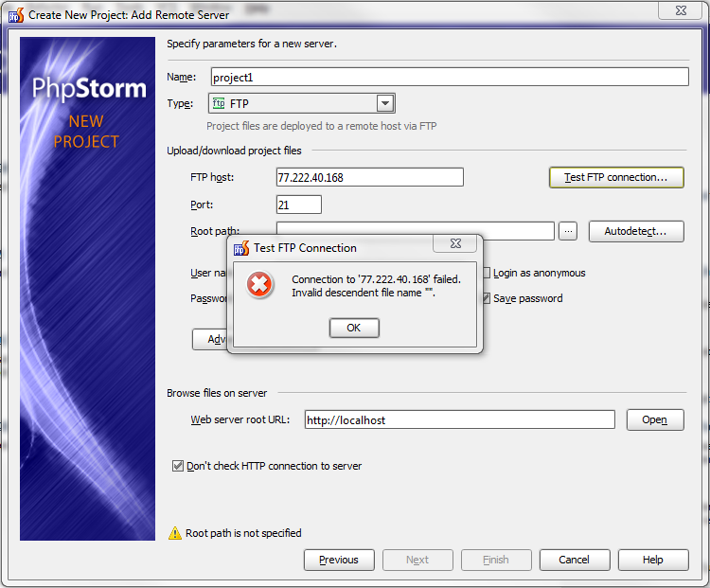Click 'Project files are deployed to a remote host via FTP' text

click(x=322, y=126)
